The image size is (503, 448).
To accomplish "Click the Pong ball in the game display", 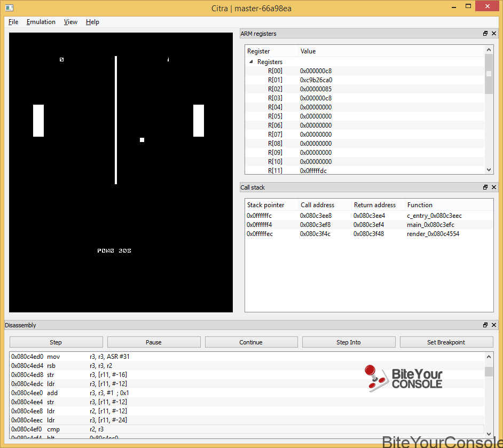I will [142, 140].
